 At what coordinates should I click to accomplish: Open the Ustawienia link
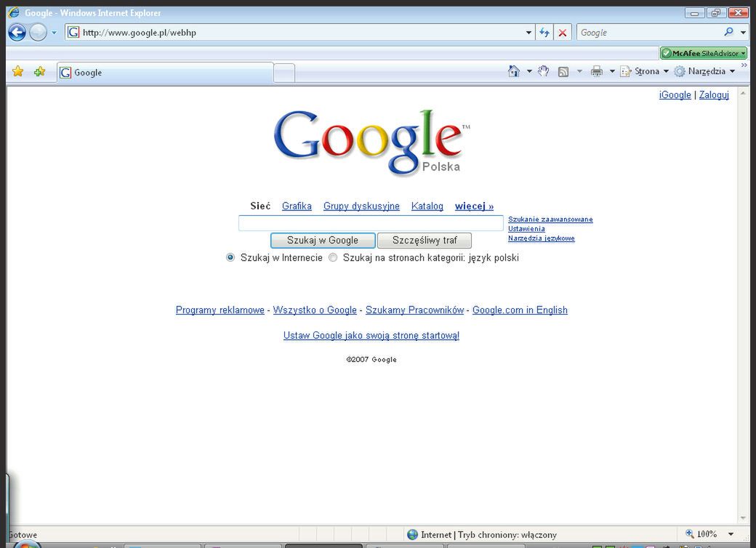coord(526,229)
